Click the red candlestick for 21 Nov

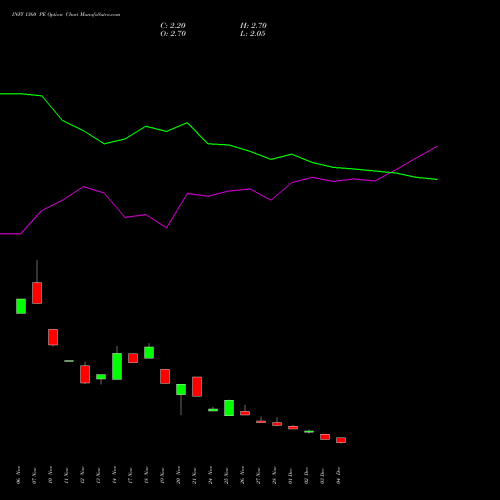pyautogui.click(x=197, y=387)
